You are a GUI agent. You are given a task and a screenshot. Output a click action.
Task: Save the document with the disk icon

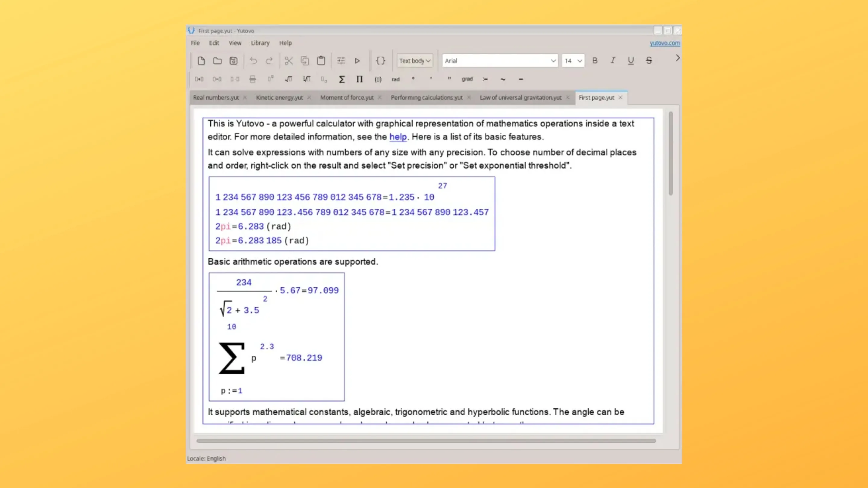[x=234, y=61]
